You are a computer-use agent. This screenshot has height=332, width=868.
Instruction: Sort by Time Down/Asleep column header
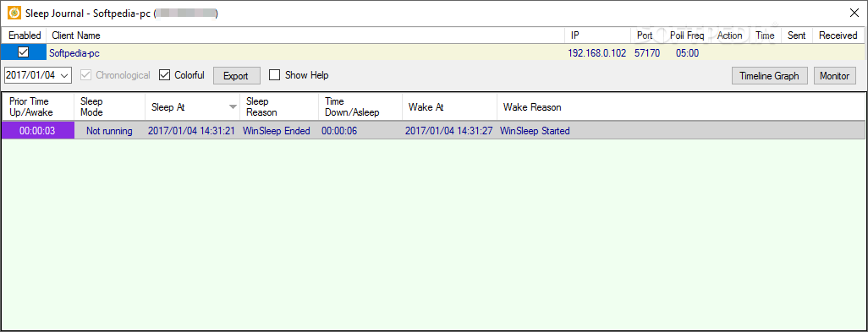point(360,107)
